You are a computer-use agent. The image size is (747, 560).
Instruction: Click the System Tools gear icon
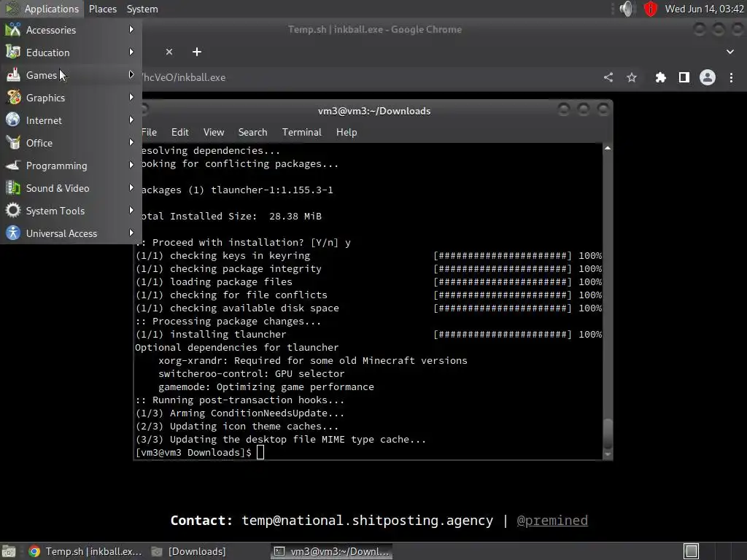point(13,211)
